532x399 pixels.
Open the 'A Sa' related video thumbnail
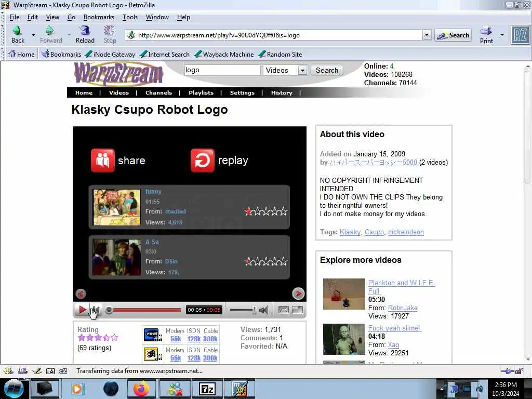(117, 257)
